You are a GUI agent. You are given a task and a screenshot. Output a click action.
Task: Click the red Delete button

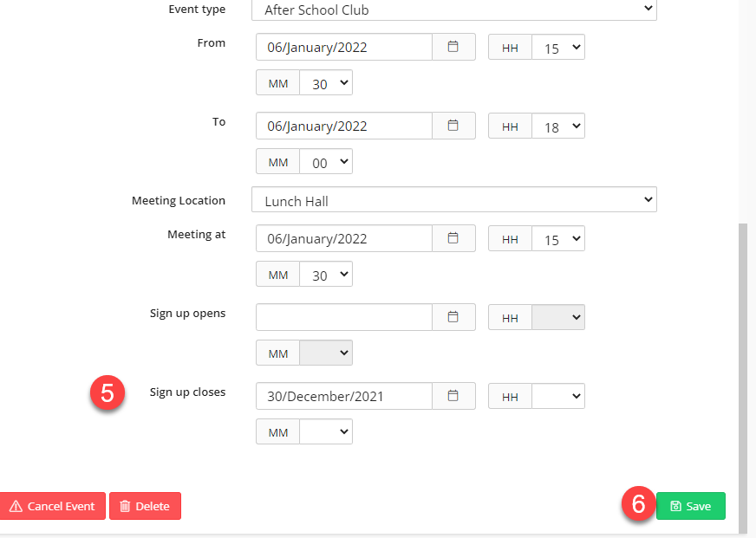pos(145,506)
